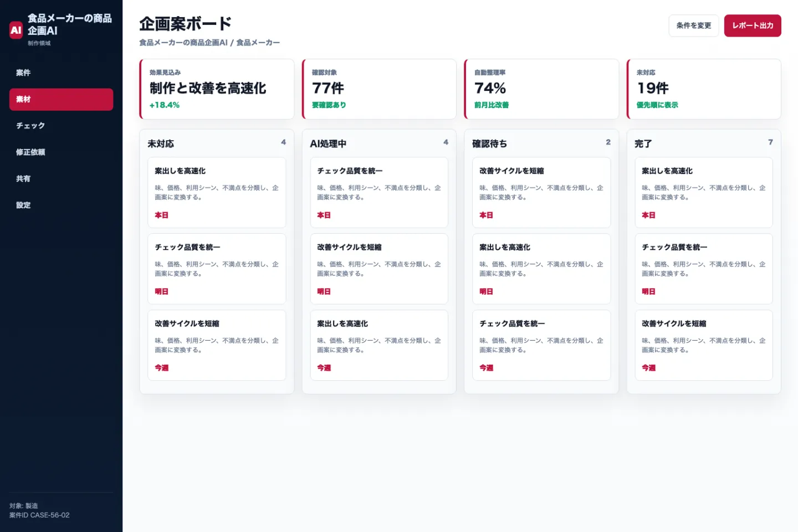The image size is (798, 532).
Task: Click the count 7 on the 完了 column
Action: pyautogui.click(x=770, y=142)
